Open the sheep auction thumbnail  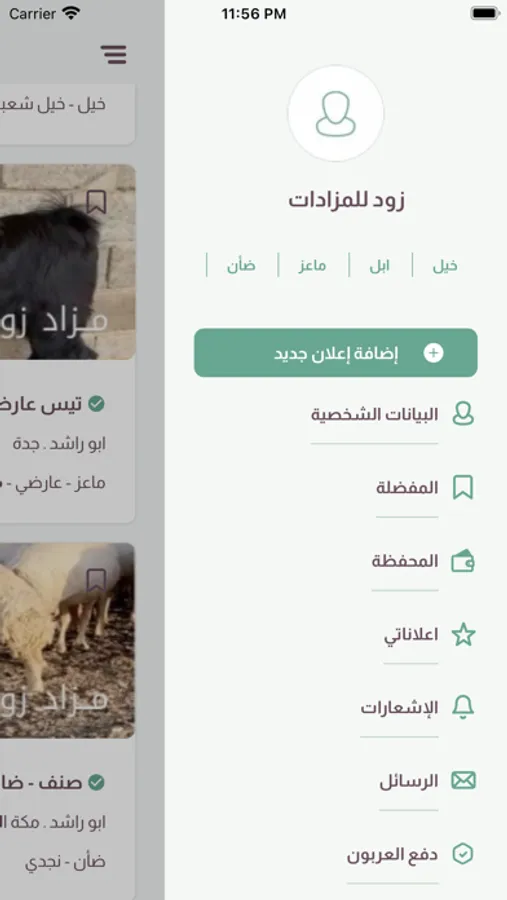point(68,641)
